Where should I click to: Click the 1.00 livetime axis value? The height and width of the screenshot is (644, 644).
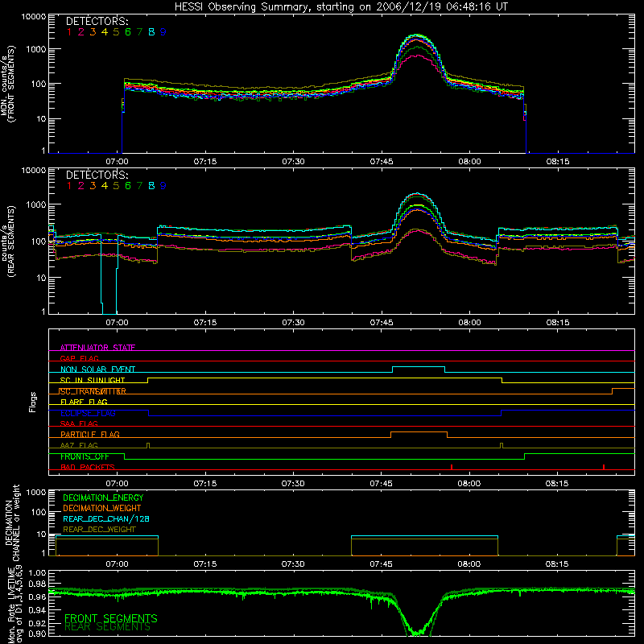38,572
